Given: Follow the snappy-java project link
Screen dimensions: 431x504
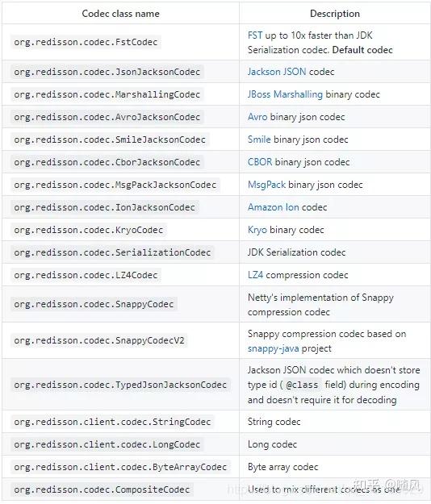Looking at the screenshot, I should click(x=274, y=348).
